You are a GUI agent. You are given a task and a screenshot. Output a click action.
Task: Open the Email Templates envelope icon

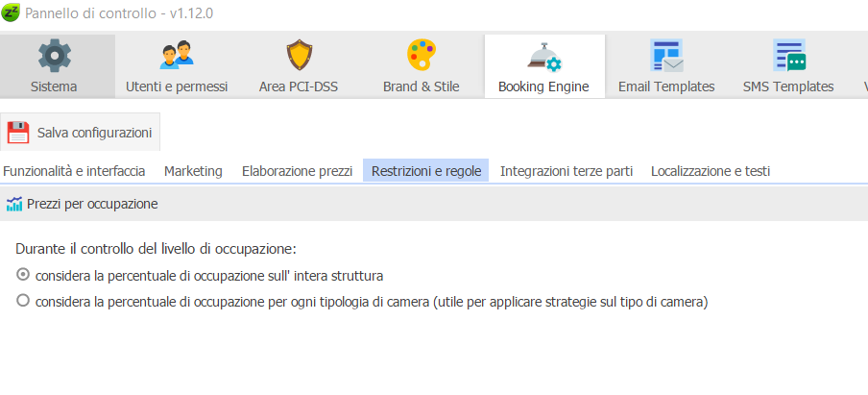coord(666,56)
